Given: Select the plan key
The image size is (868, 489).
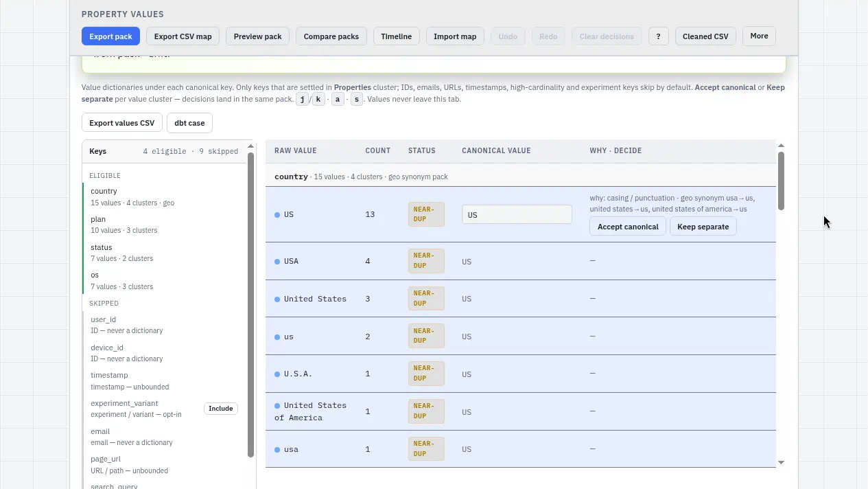Looking at the screenshot, I should pos(165,225).
